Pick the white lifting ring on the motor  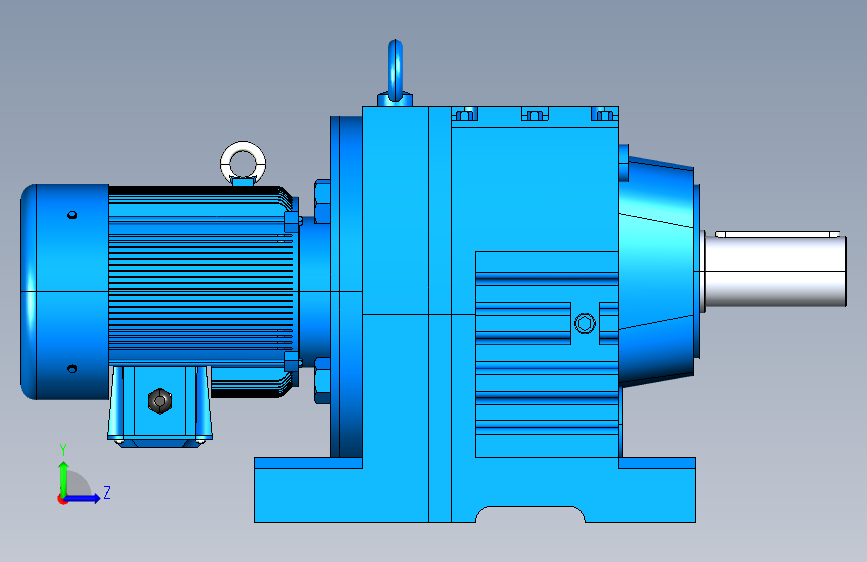click(x=243, y=163)
